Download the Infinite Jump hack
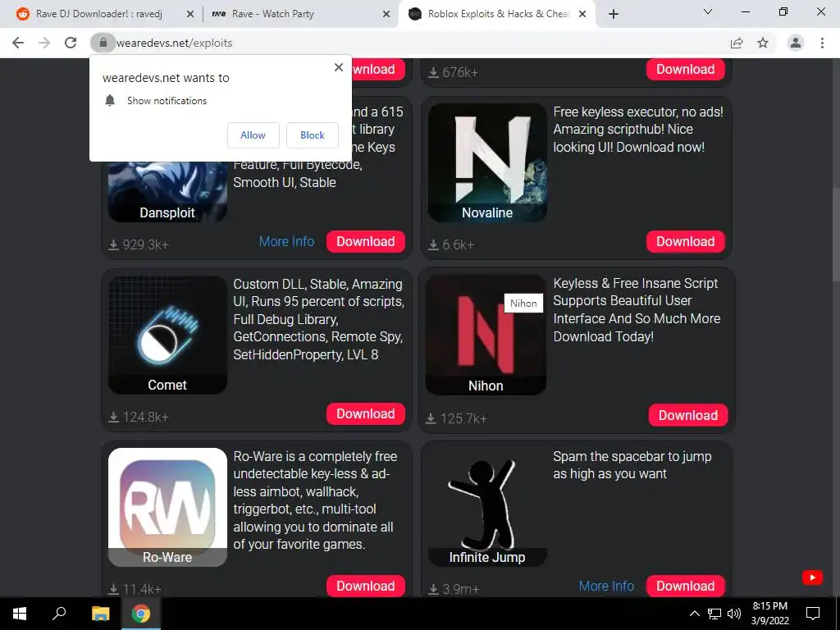Image resolution: width=840 pixels, height=630 pixels. [x=685, y=586]
